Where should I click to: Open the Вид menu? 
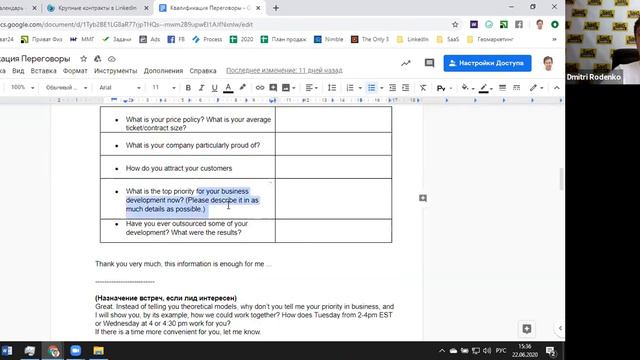coord(18,71)
